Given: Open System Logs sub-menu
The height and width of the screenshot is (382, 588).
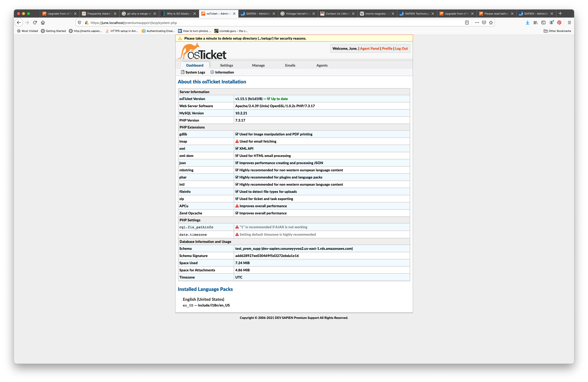Looking at the screenshot, I should 193,72.
